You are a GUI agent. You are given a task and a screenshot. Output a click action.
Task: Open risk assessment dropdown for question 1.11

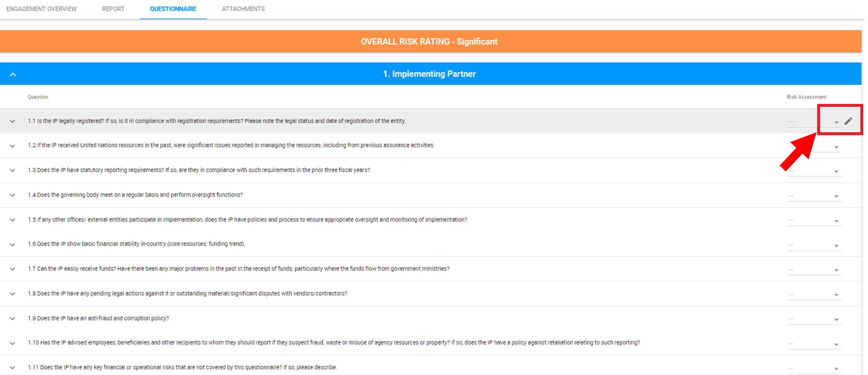[814, 368]
